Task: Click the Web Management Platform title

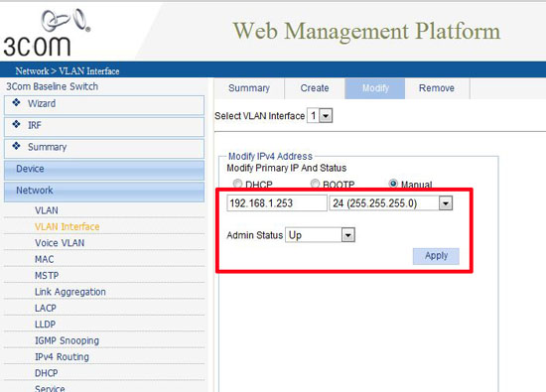Action: point(366,32)
